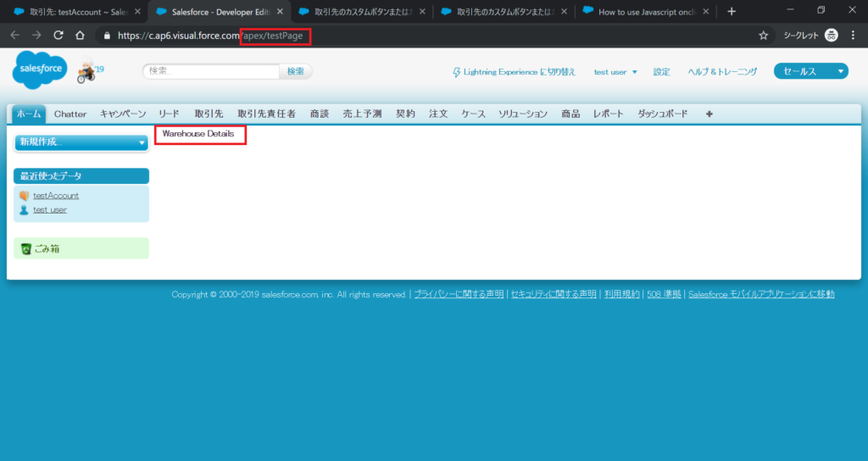Switch to the 取引先 tab

point(209,114)
